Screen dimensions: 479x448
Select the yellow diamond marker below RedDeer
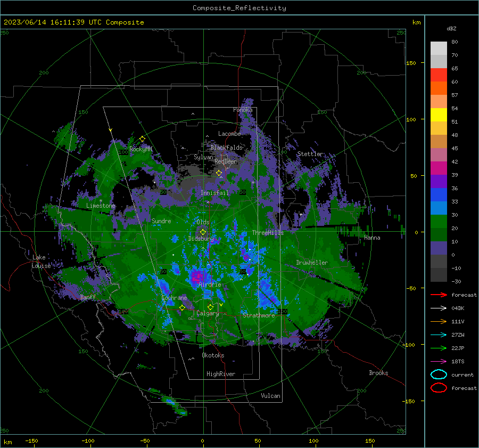coord(219,173)
